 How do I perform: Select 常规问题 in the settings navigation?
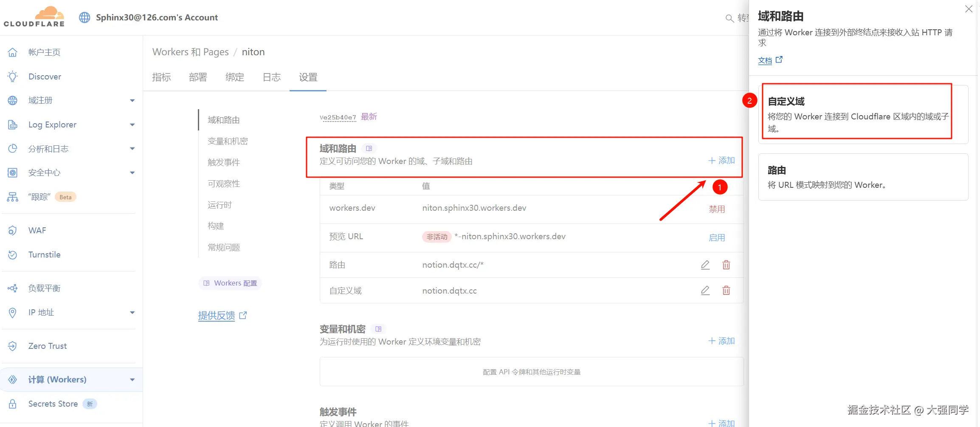point(224,247)
